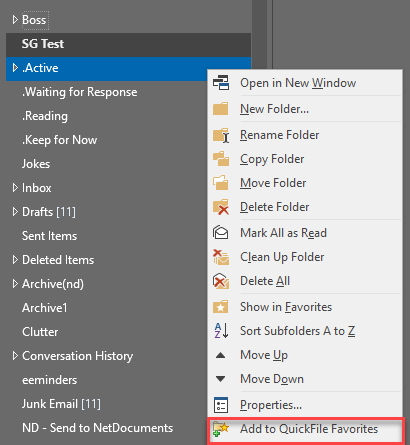
Task: Click the Rename Folder icon
Action: 221,135
